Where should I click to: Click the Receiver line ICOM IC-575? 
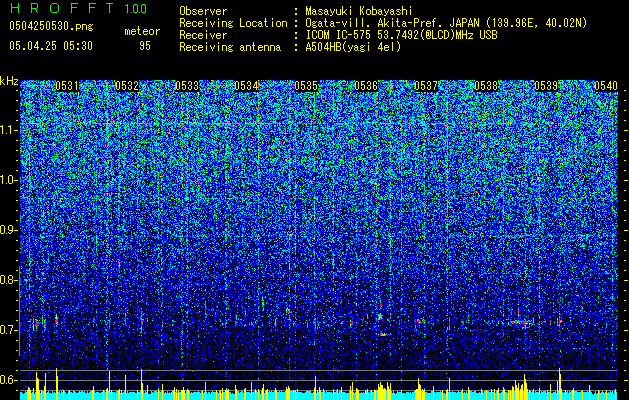[401, 35]
